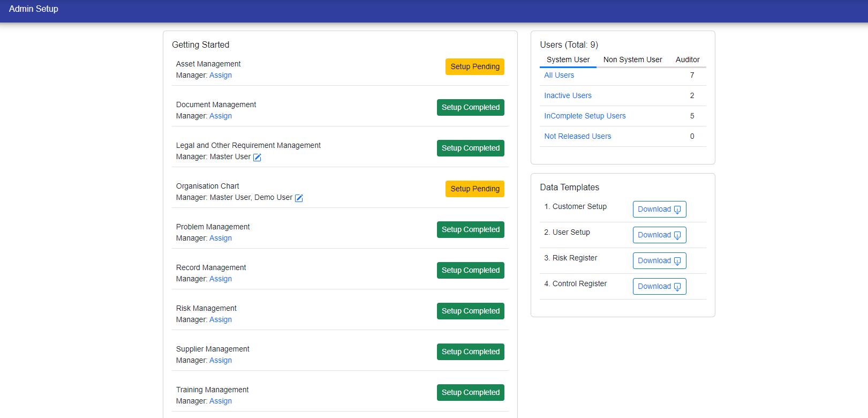Select the System User tab

point(568,59)
